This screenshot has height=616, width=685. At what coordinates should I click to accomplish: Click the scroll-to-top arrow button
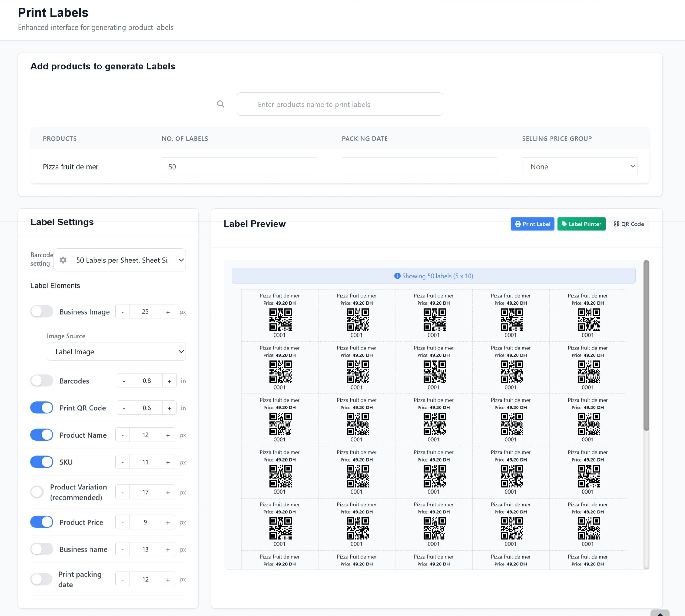(660, 613)
